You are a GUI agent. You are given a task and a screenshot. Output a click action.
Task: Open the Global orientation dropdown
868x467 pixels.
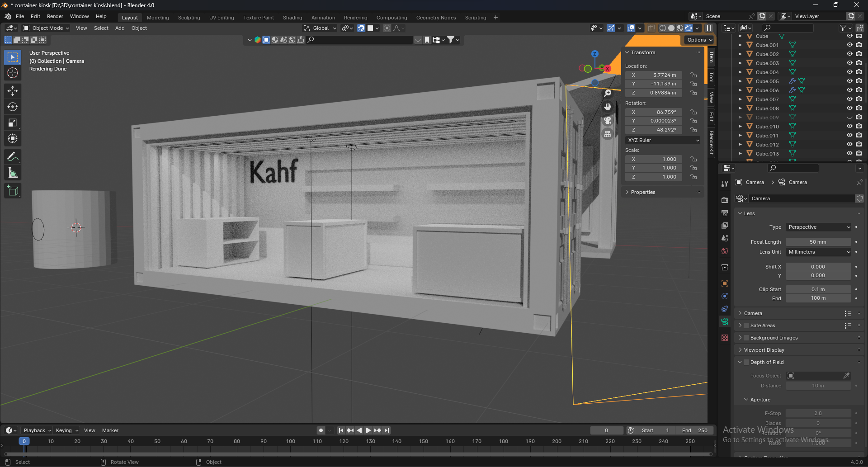320,28
